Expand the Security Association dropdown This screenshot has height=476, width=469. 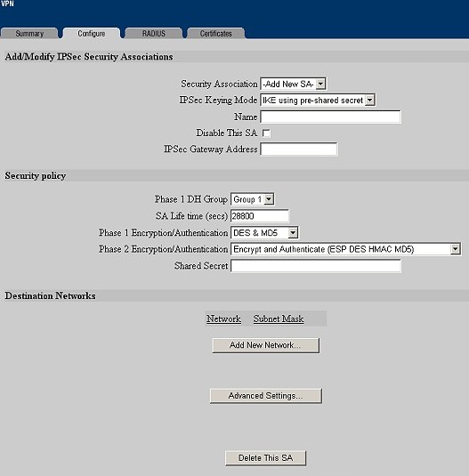point(294,84)
